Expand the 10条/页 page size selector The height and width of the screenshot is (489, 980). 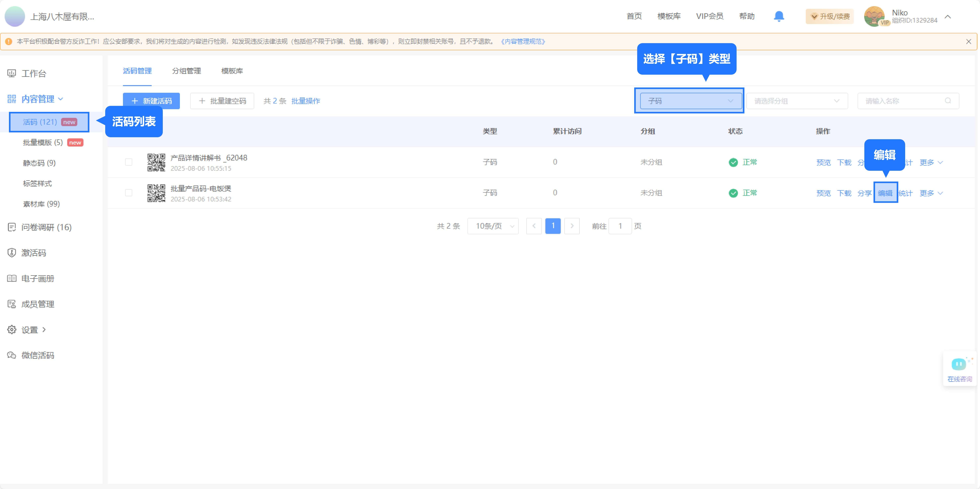click(x=493, y=226)
